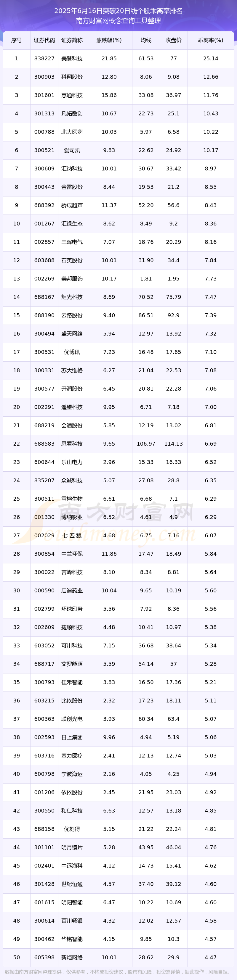The height and width of the screenshot is (980, 237).
Task: Select stock name 爱司凯
Action: [72, 150]
